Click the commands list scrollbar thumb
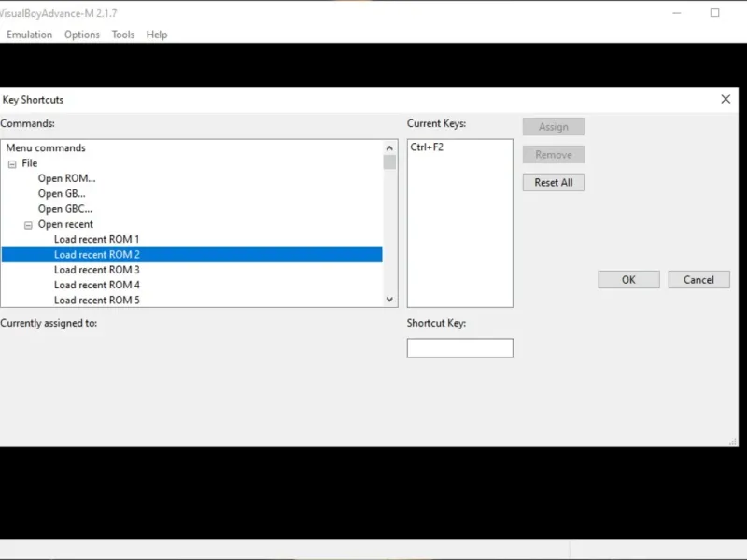Image resolution: width=747 pixels, height=560 pixels. 389,162
